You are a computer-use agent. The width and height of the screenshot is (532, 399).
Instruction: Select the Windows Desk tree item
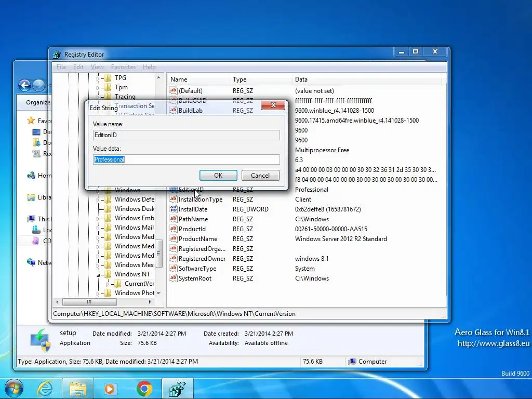pyautogui.click(x=135, y=209)
